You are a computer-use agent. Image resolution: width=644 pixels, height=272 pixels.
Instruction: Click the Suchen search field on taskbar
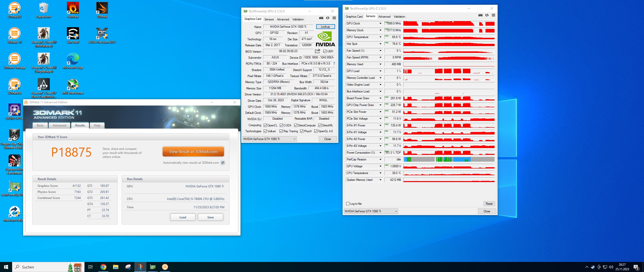pos(38,267)
